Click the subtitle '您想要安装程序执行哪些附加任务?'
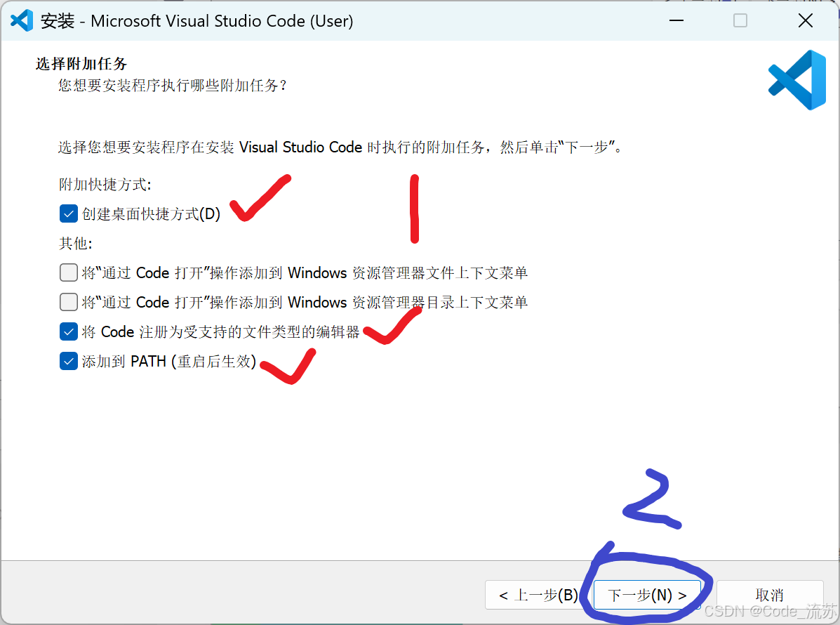The width and height of the screenshot is (840, 625). [173, 85]
